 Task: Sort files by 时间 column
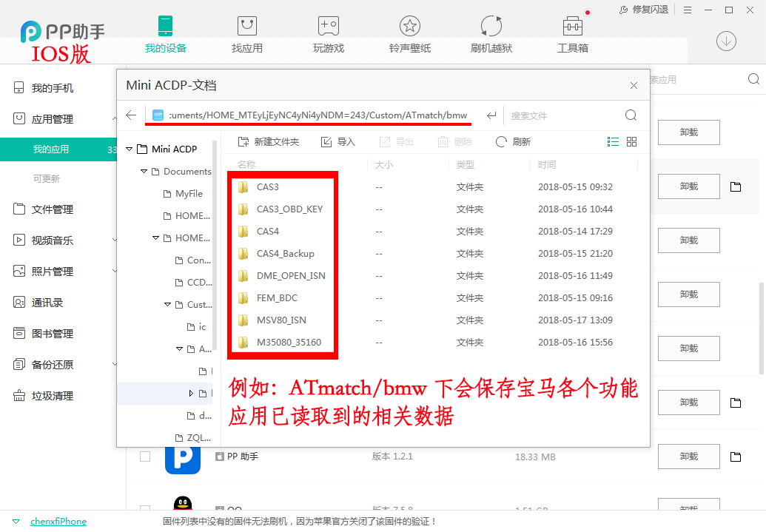click(547, 165)
